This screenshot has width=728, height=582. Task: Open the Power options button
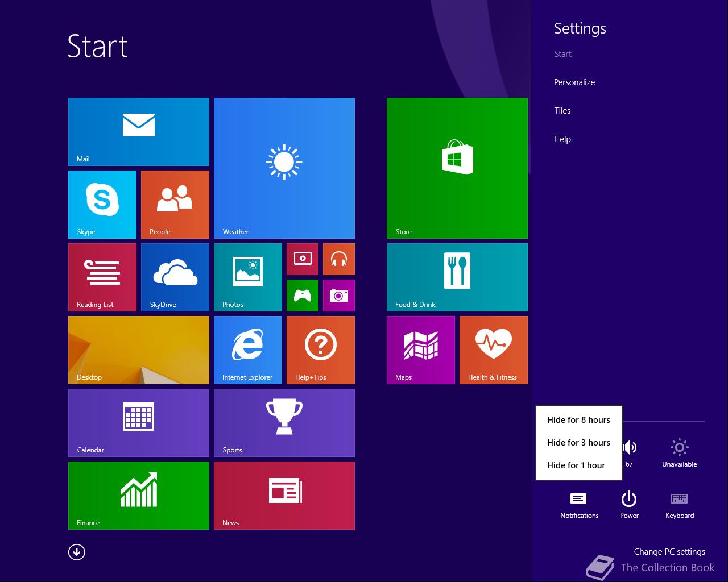pos(629,505)
